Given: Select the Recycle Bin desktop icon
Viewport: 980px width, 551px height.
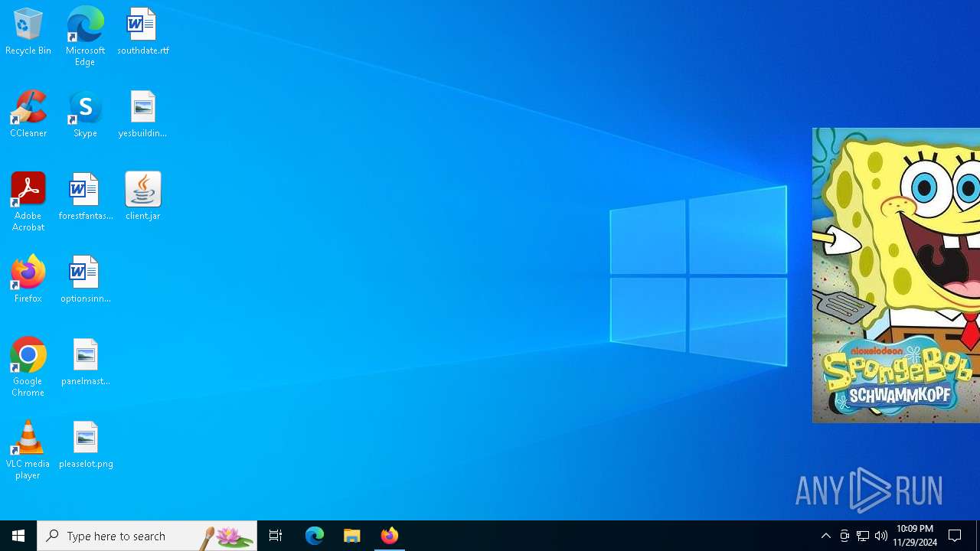Looking at the screenshot, I should tap(28, 32).
